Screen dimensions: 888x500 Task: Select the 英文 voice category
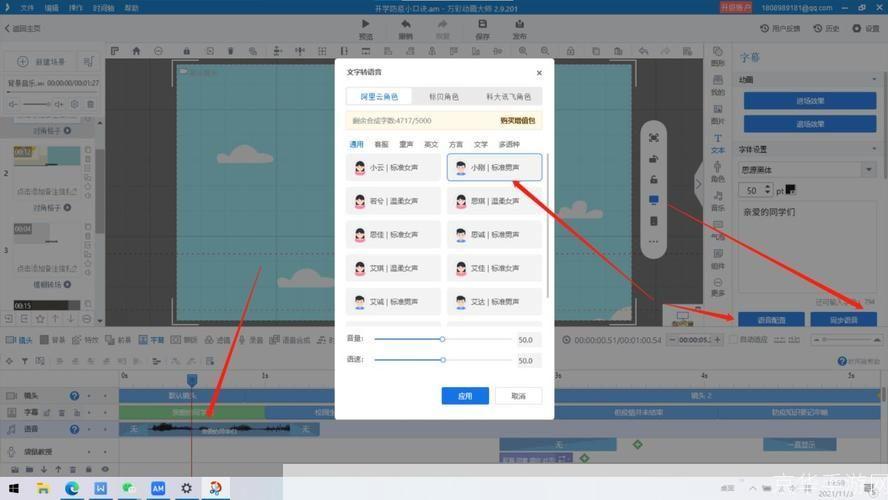coord(431,144)
